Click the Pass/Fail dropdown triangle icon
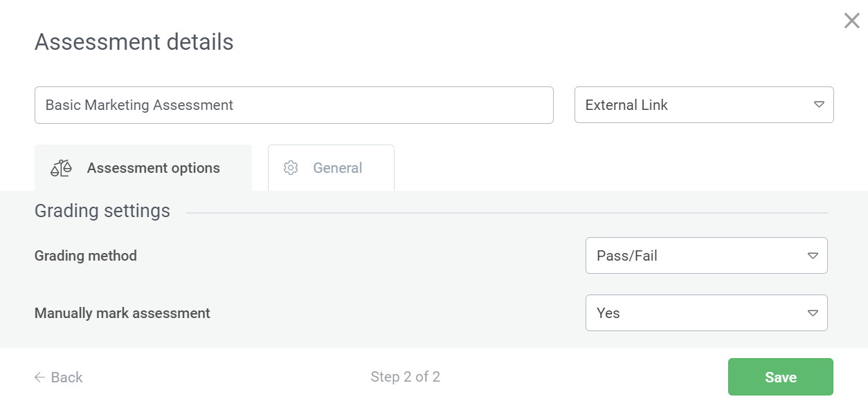868x401 pixels. tap(813, 256)
